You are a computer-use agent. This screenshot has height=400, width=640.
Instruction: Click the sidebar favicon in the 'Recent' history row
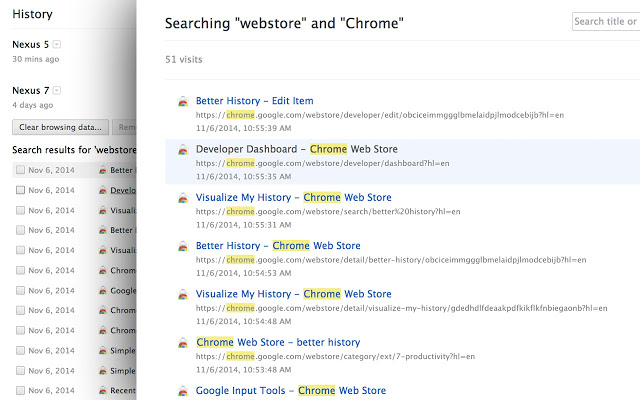(x=103, y=391)
